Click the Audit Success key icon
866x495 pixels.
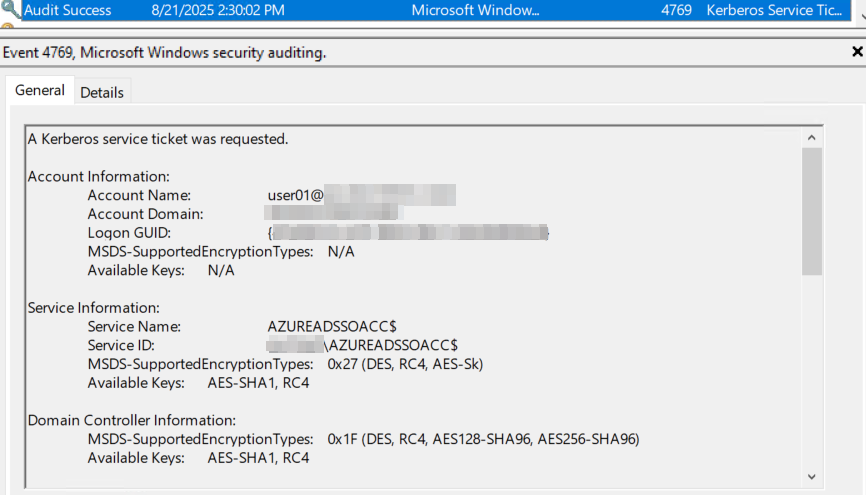[x=10, y=9]
